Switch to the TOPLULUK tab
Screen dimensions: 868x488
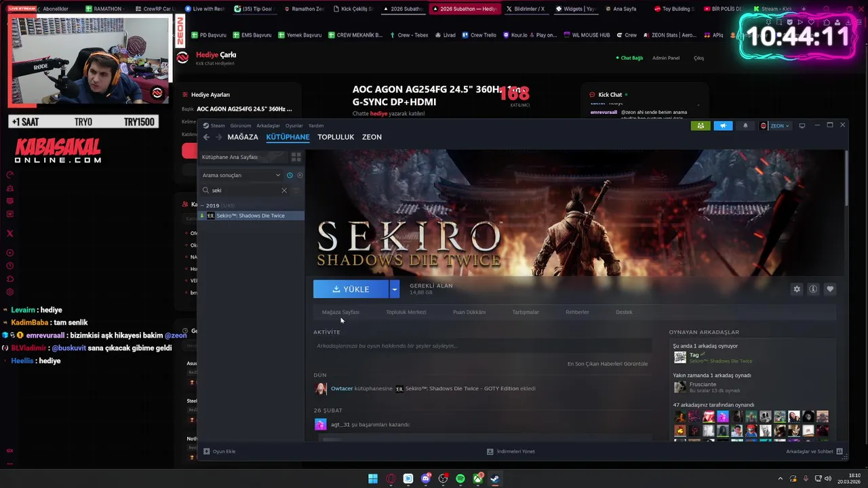click(x=336, y=137)
